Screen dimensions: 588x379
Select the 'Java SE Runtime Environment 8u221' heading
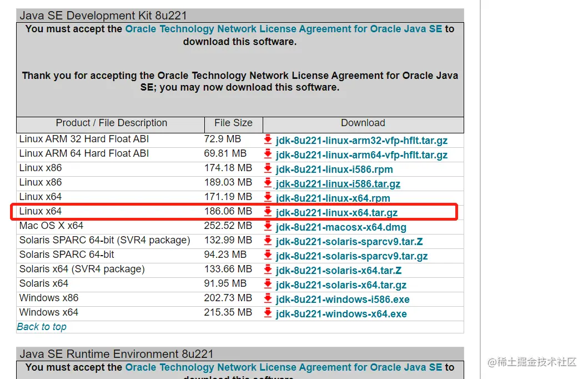[116, 354]
